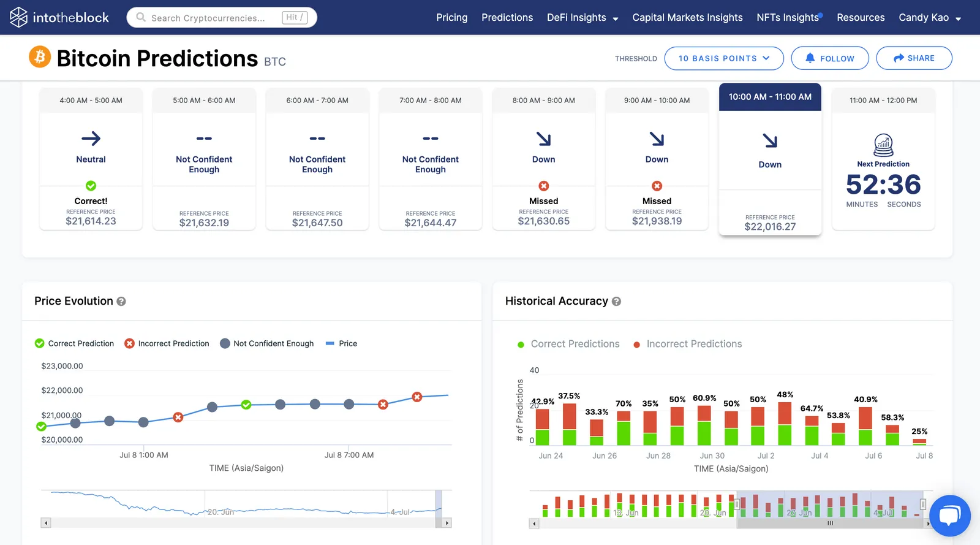Click the accuracy navigator left range handle
Image resolution: width=980 pixels, height=545 pixels.
point(737,504)
